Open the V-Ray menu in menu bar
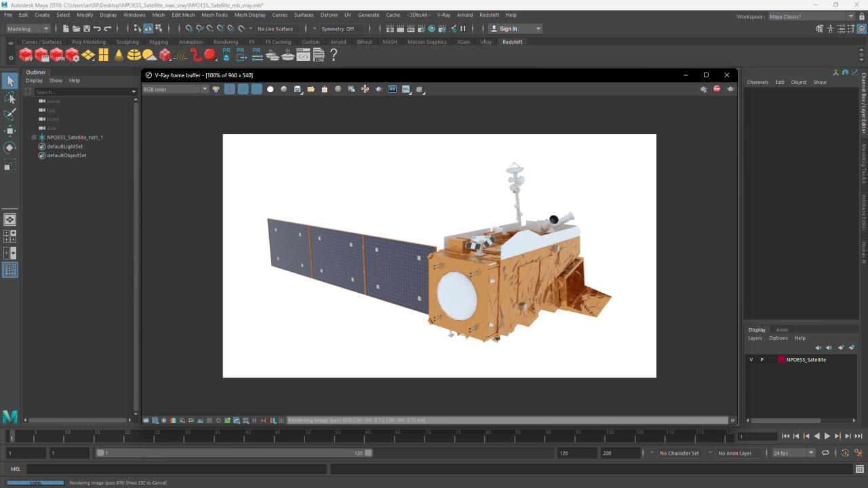This screenshot has width=868, height=488. pos(443,15)
